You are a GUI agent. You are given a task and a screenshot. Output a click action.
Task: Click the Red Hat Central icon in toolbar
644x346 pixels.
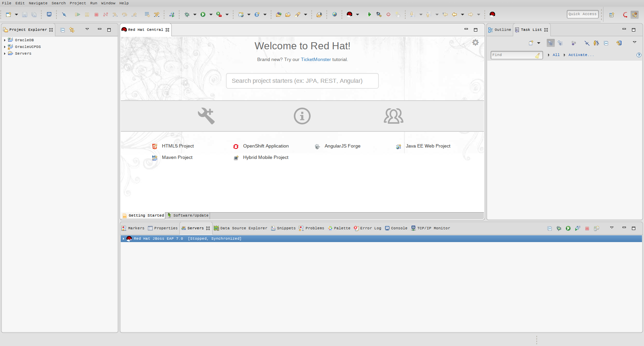tap(492, 14)
